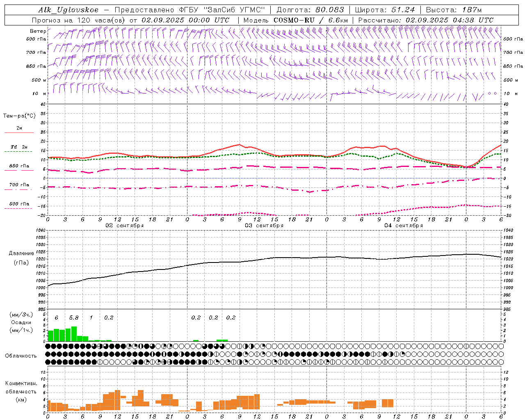Click the date label 04 сентября
This screenshot has height=420, width=525.
404,226
